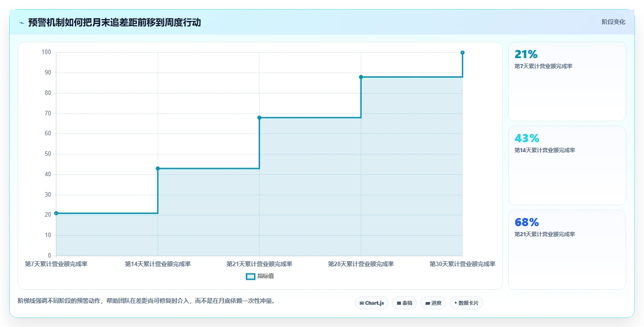The image size is (644, 327).
Task: Click the x-axis label 第7天累计营业额完成率
Action: (56, 264)
